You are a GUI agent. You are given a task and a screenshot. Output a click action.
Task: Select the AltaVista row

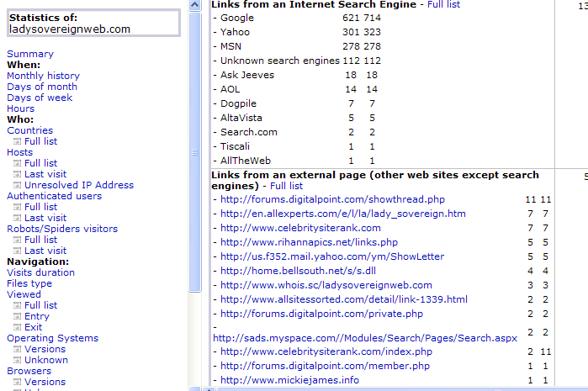click(x=294, y=118)
